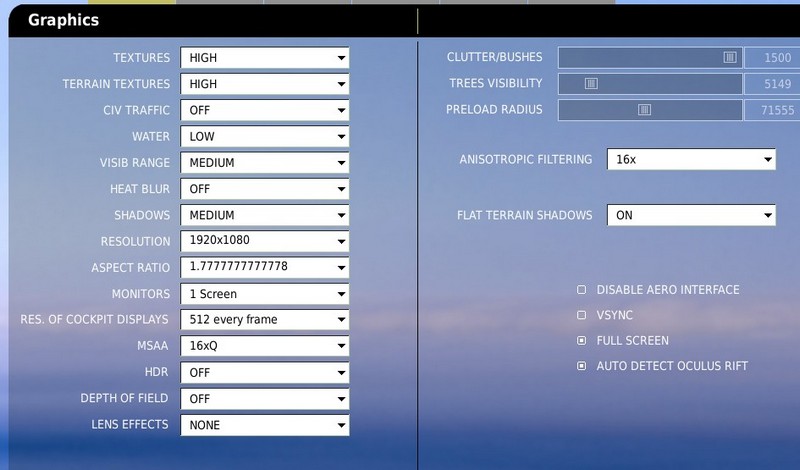This screenshot has height=470, width=800.
Task: Click the PRELOAD RADIUS slider handle
Action: pos(644,109)
